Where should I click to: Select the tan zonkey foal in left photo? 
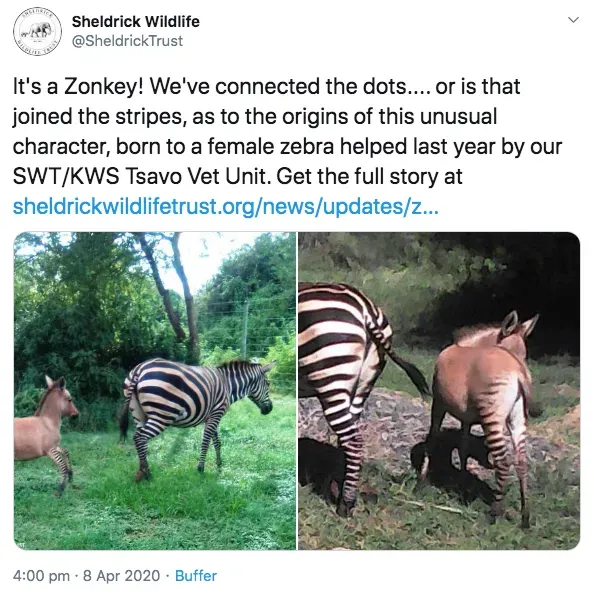pos(45,433)
